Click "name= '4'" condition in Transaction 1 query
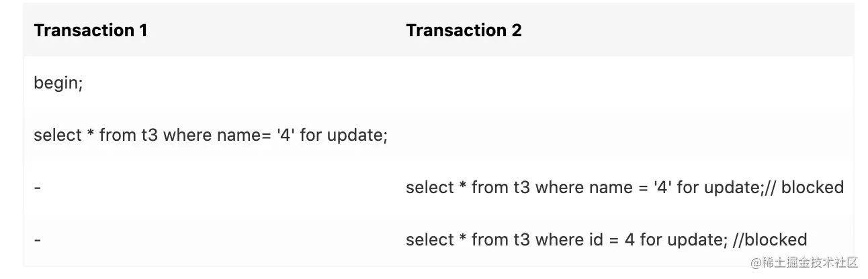Viewport: 868px width, 279px height. 255,135
